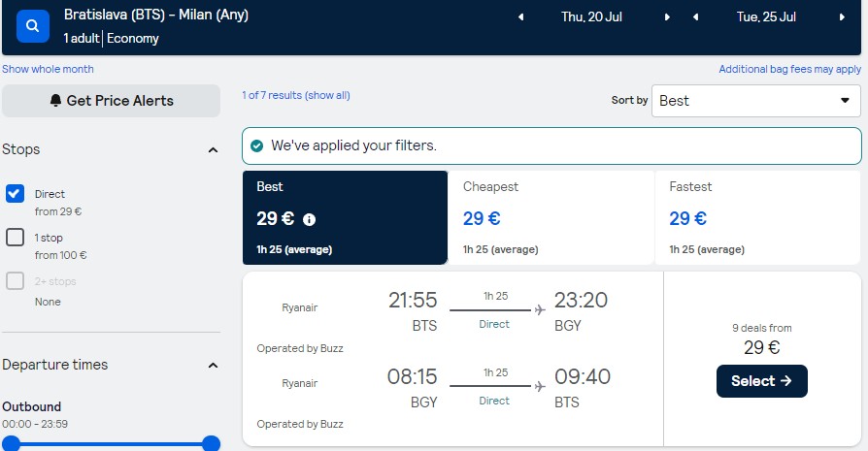The image size is (868, 451).
Task: Click the disabled 2+ stops checkbox
Action: click(15, 280)
